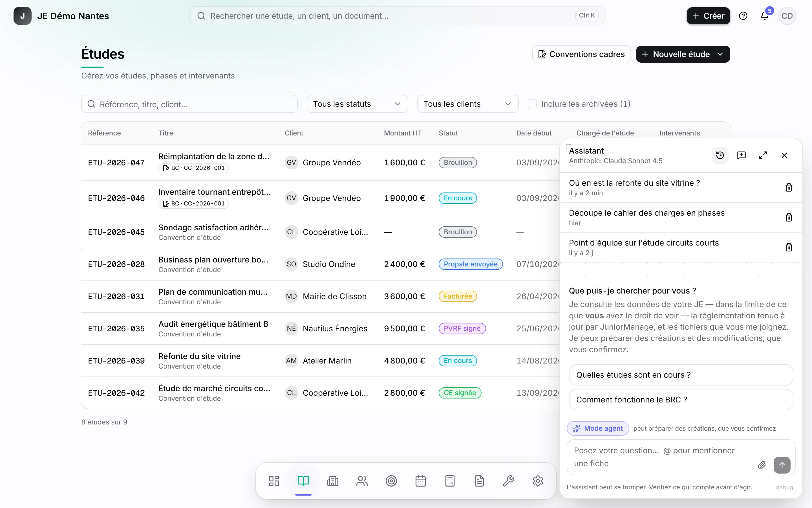Open the dashboard grid icon in bottom dock
This screenshot has width=812, height=508.
tap(274, 481)
